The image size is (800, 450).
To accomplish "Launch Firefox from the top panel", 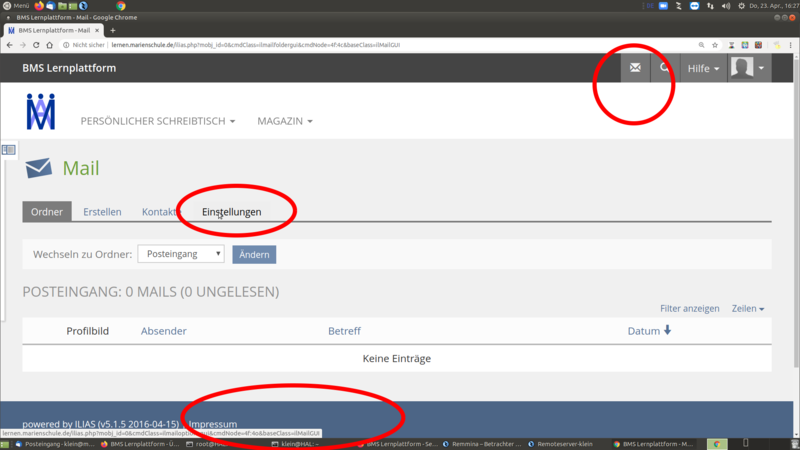I will (39, 6).
